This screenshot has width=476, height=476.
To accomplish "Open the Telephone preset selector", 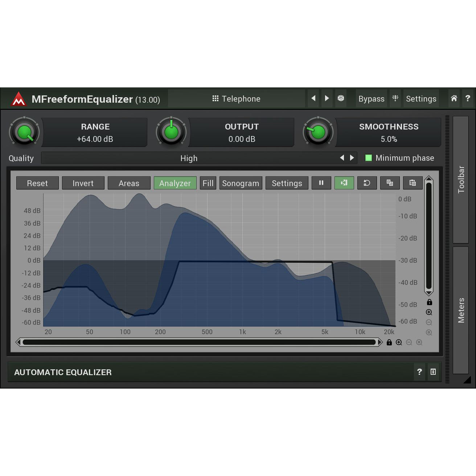I will 236,99.
